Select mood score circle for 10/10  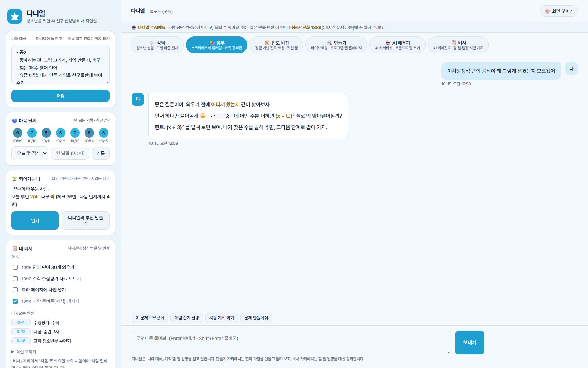point(32,133)
